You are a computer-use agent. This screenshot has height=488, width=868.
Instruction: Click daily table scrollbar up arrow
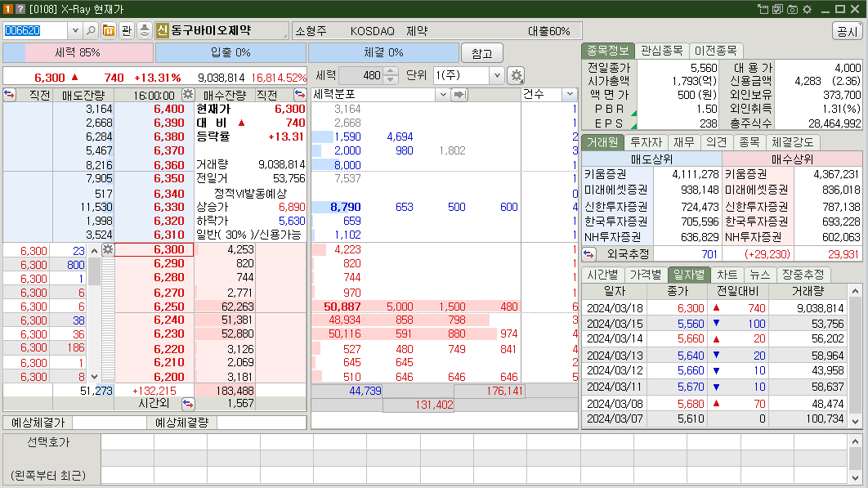(x=855, y=291)
